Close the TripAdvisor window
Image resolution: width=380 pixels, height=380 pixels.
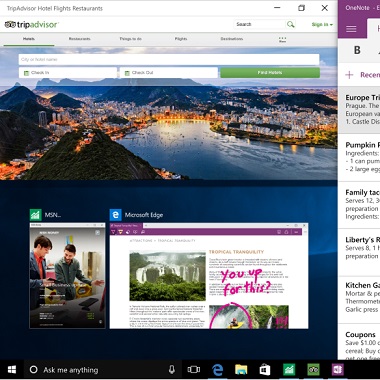coord(325,8)
